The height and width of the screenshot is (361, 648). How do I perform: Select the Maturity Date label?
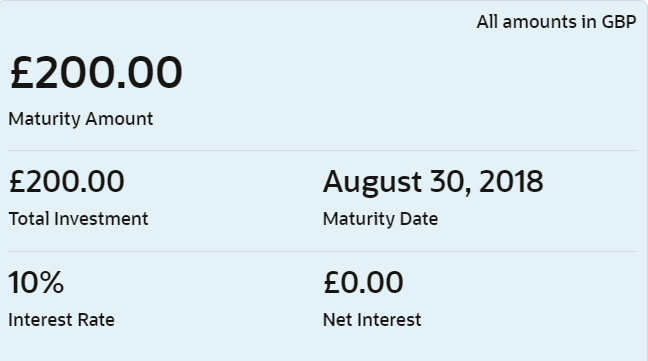tap(380, 219)
